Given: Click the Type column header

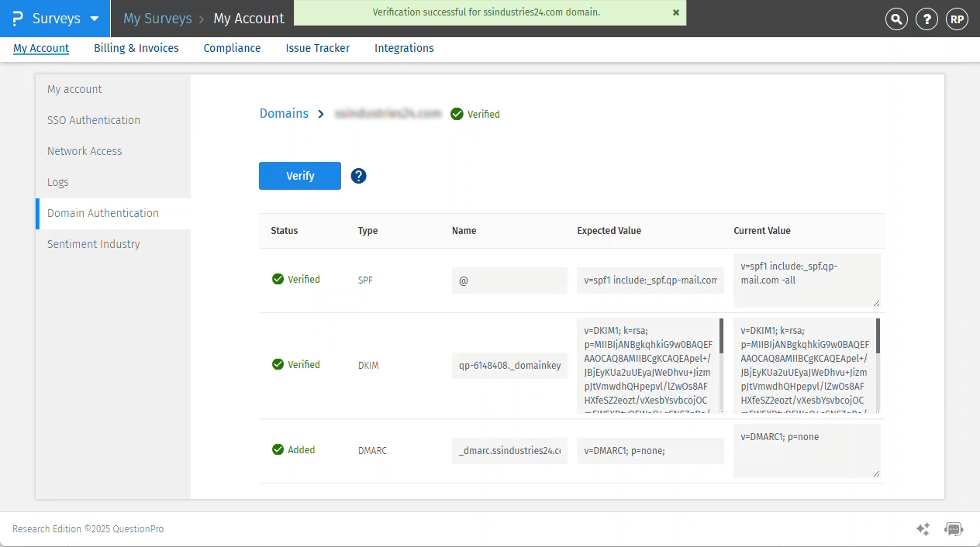Looking at the screenshot, I should [368, 231].
